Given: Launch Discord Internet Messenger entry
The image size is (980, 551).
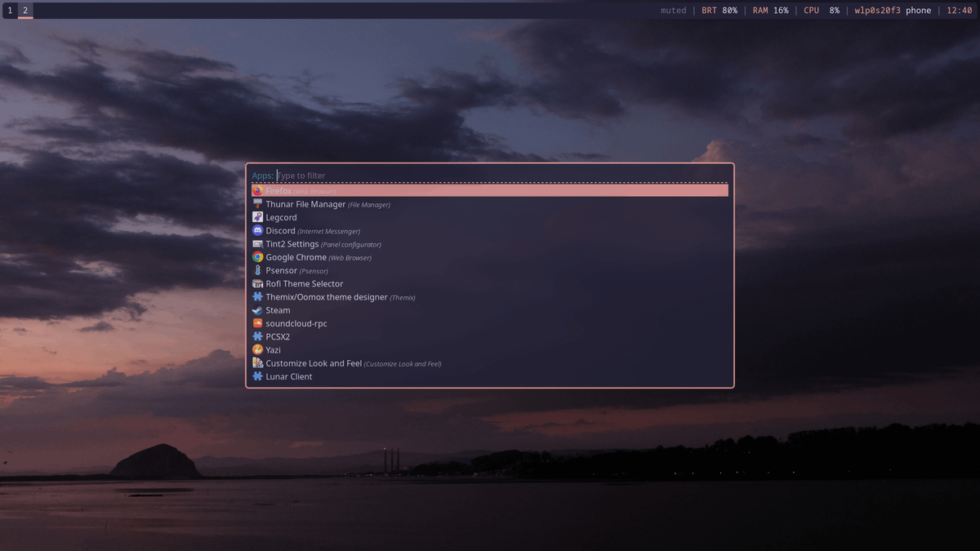Looking at the screenshot, I should tap(490, 231).
